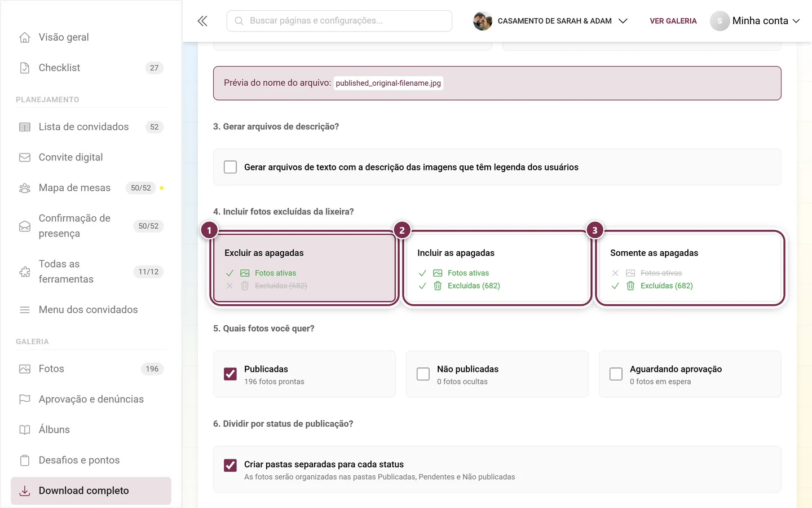Click the Menu dos convidados hamburger icon
The height and width of the screenshot is (508, 812).
pyautogui.click(x=25, y=310)
